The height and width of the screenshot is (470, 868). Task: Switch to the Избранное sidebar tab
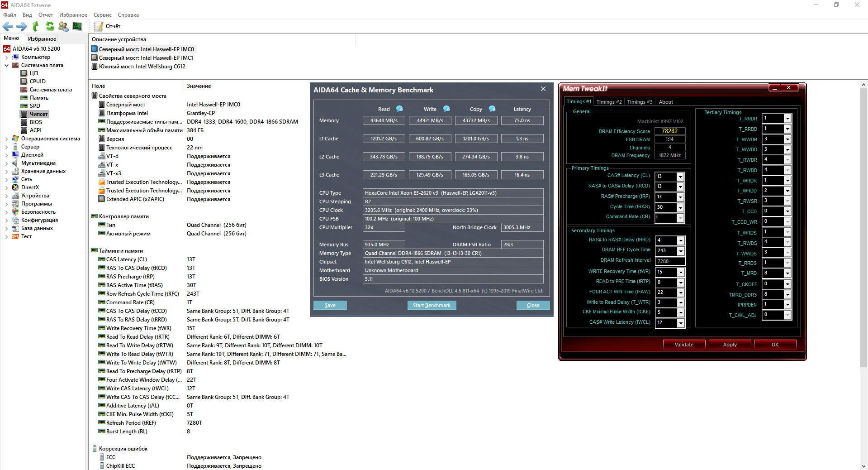[42, 39]
